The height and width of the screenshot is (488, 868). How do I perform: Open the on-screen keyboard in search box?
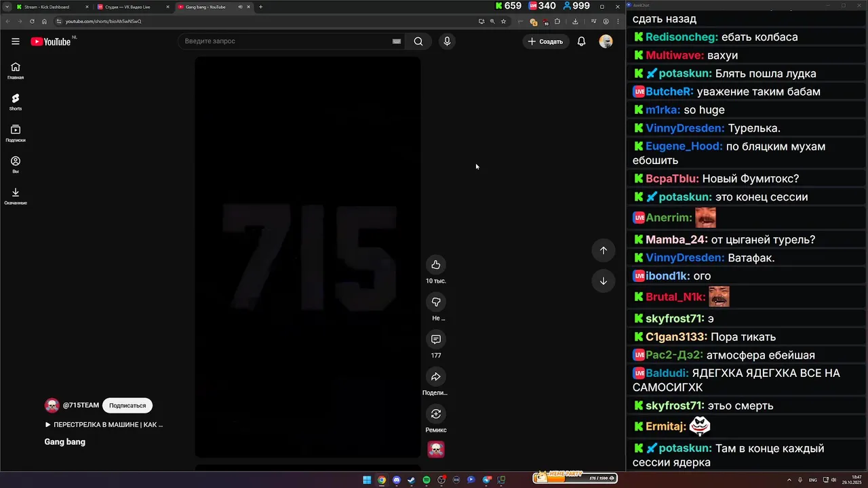point(397,41)
